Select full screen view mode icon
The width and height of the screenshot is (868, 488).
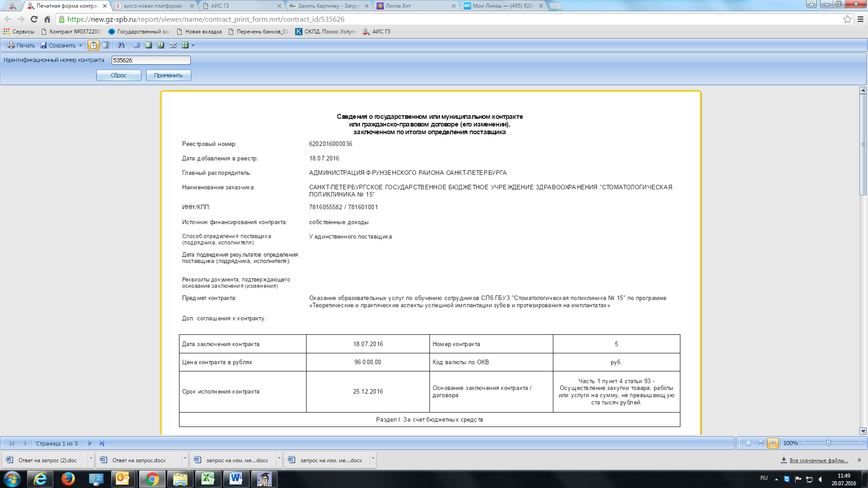click(x=137, y=45)
